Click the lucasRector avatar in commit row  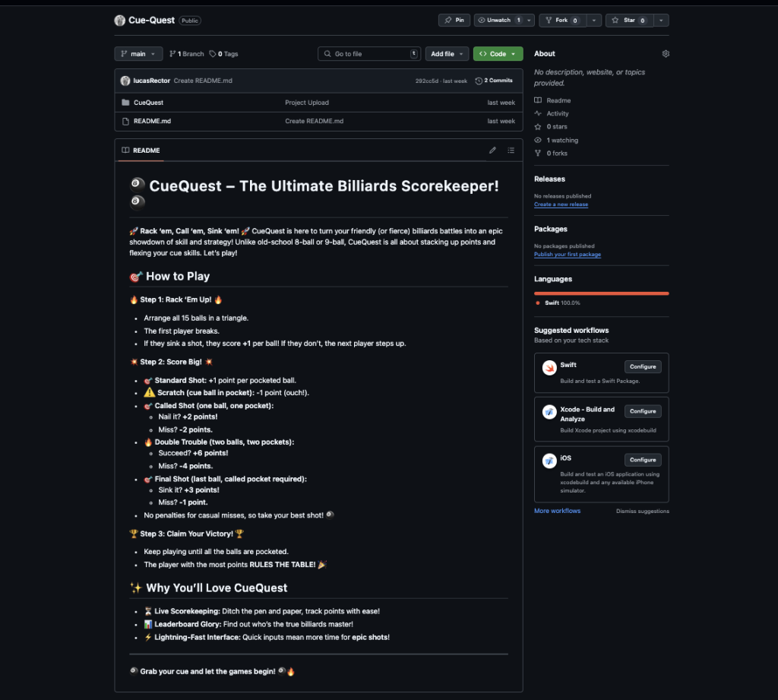point(125,81)
